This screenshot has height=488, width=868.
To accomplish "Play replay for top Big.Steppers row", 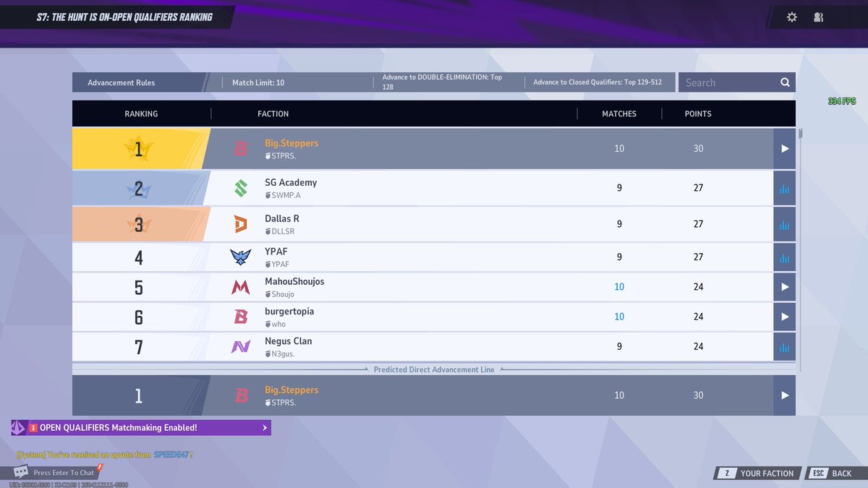I will pos(785,148).
